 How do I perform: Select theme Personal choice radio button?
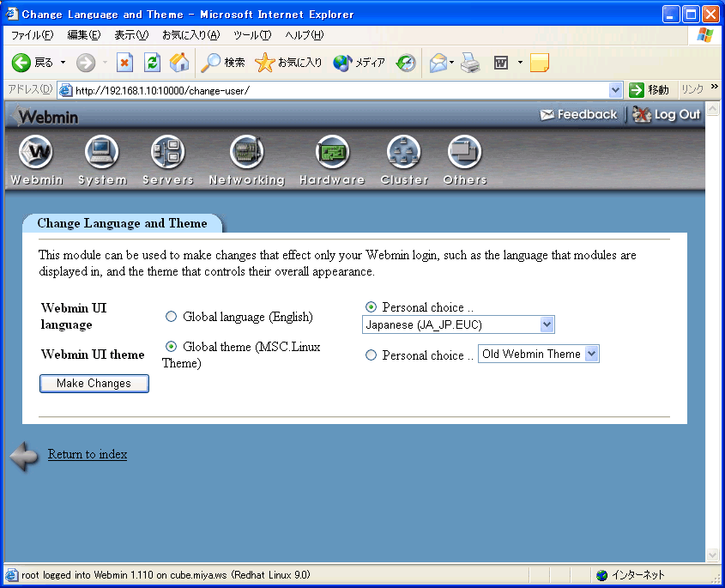click(x=371, y=355)
